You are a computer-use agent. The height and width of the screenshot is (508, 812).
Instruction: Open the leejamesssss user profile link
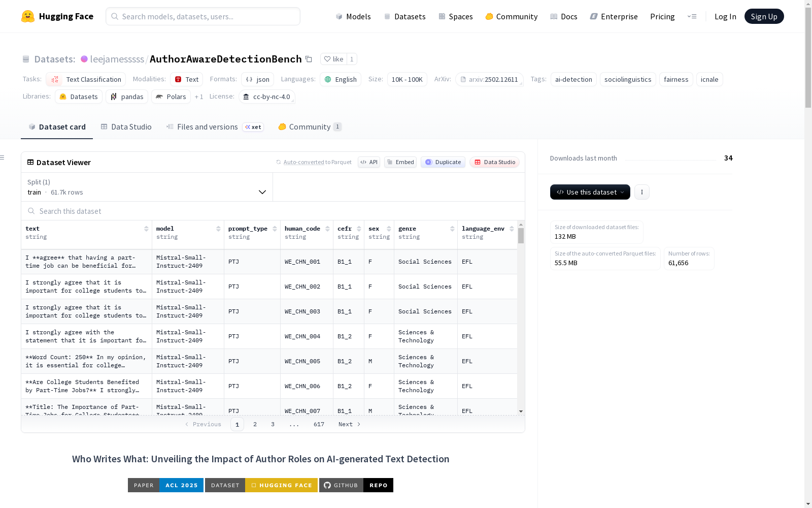point(117,59)
